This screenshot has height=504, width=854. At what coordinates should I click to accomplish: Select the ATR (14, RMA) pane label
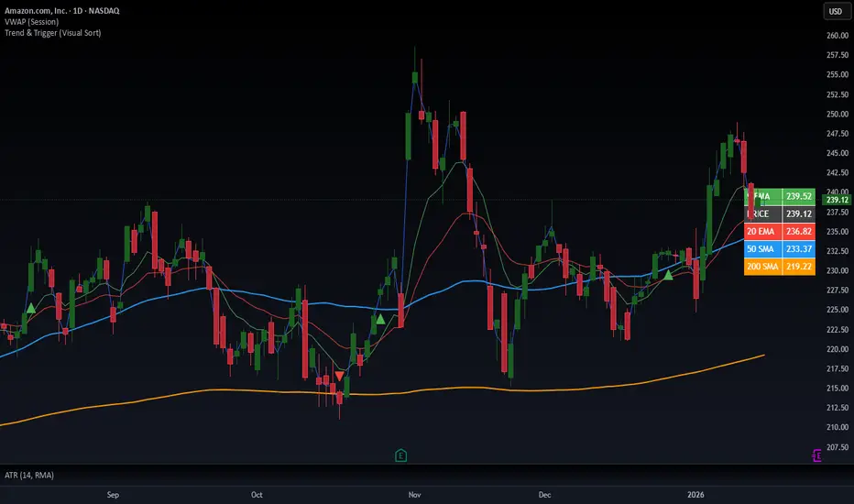click(x=29, y=475)
